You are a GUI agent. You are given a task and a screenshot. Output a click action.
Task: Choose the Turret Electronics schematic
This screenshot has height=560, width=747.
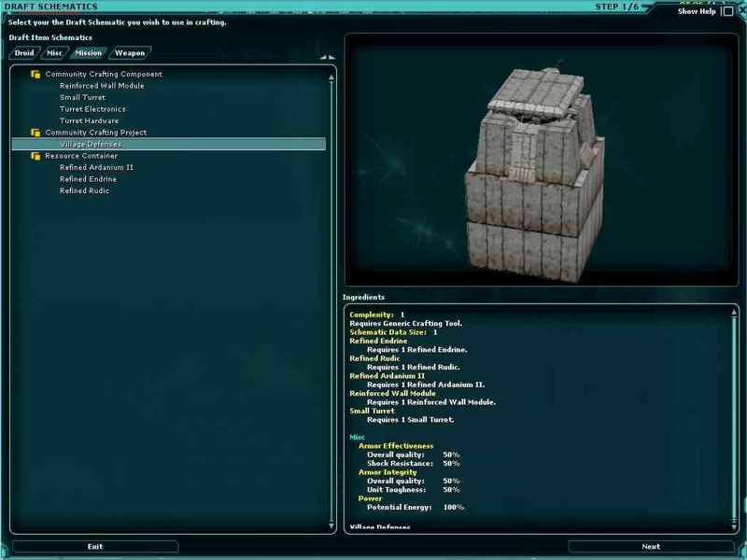pos(92,109)
